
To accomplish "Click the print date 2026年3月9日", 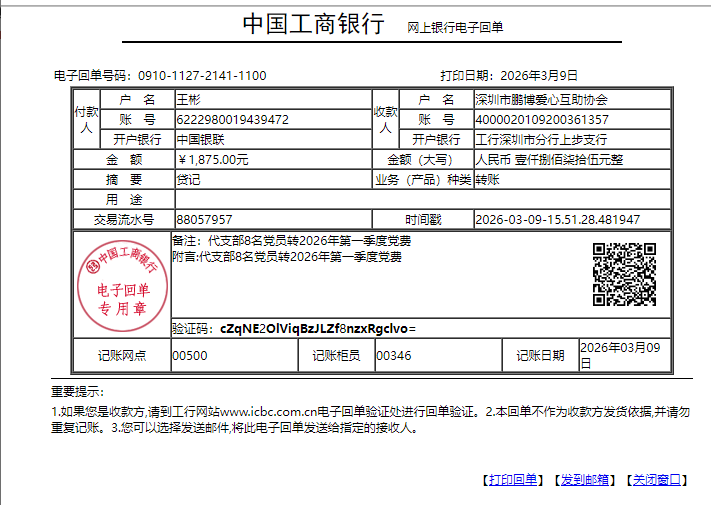I will pyautogui.click(x=539, y=76).
